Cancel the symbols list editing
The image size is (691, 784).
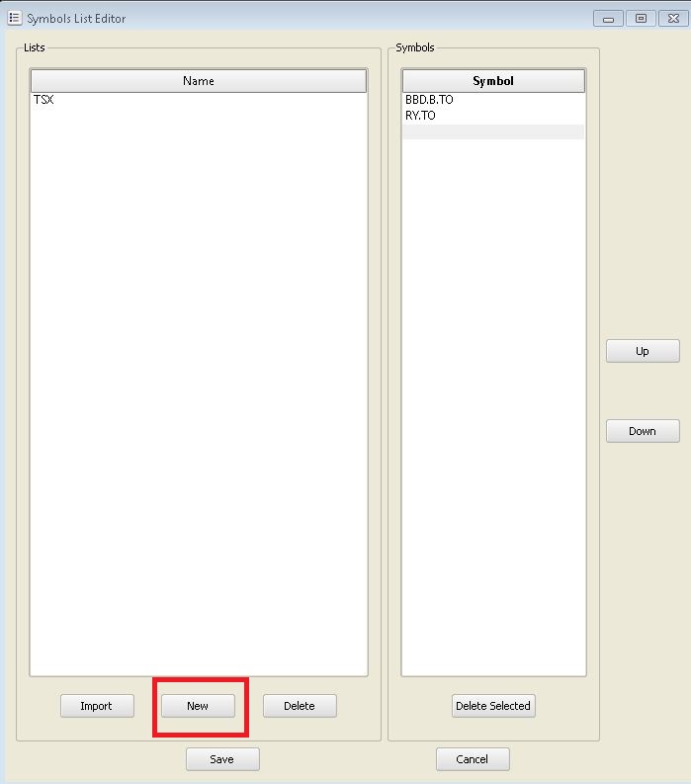pos(473,759)
